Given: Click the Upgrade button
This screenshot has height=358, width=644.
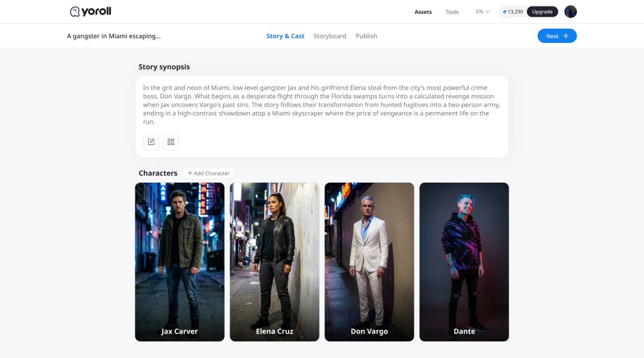Looking at the screenshot, I should pos(542,11).
